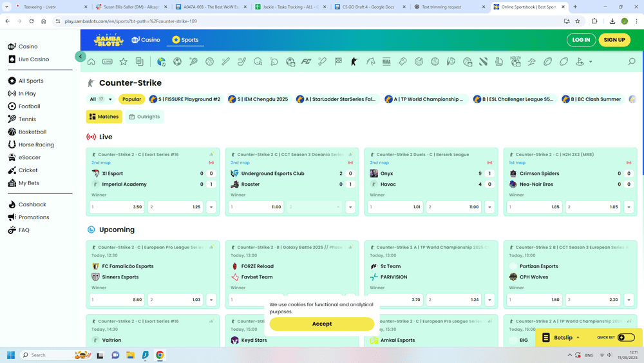Open statistics icon on XI Esport card
The height and width of the screenshot is (363, 644).
pyautogui.click(x=211, y=155)
